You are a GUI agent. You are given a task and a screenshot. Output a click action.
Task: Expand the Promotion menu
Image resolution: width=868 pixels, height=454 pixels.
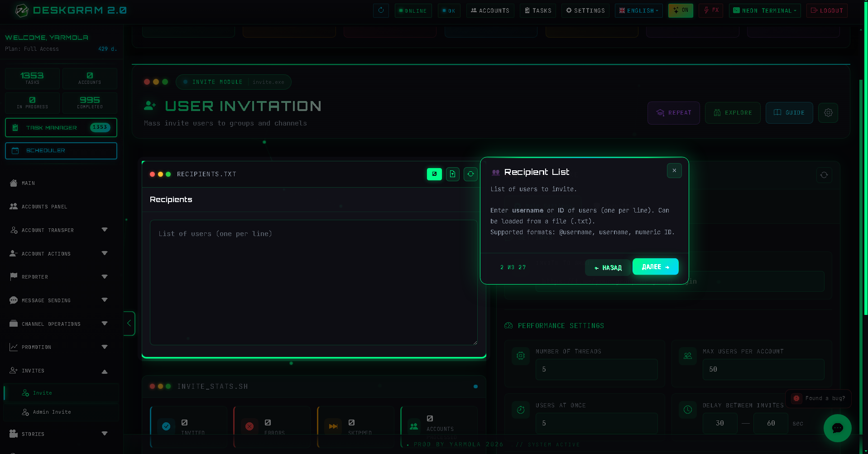point(61,347)
